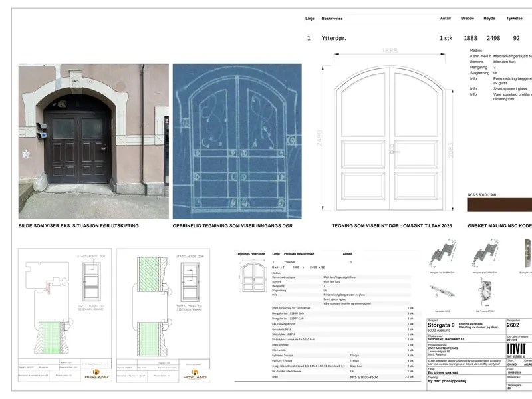Click the 'Storgata 9' project title
The width and height of the screenshot is (532, 399).
(441, 325)
